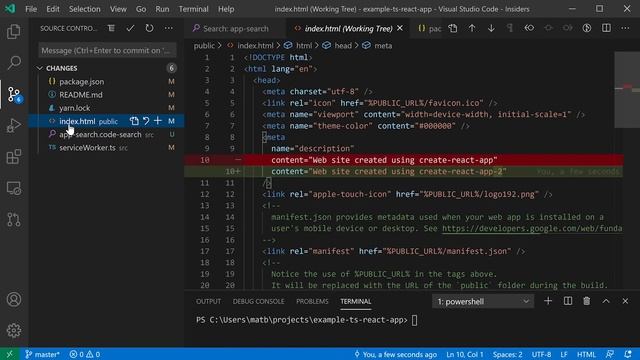The height and width of the screenshot is (360, 640).
Task: Change indentation via Spaces: 2
Action: (x=507, y=354)
